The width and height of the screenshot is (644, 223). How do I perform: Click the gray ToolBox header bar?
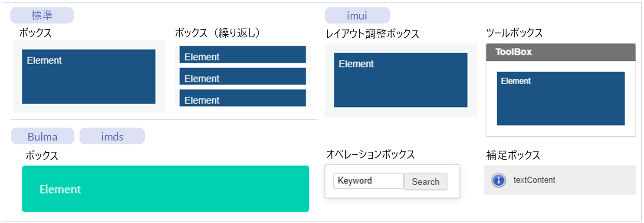(561, 52)
